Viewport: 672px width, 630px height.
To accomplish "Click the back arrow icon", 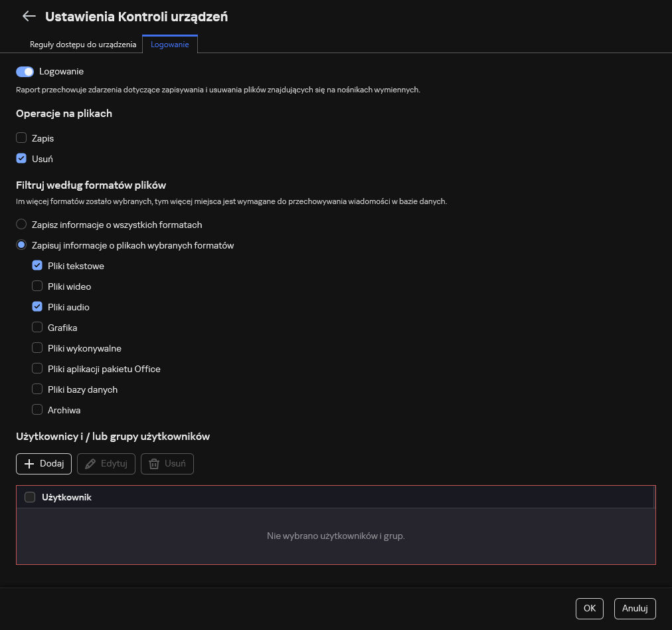I will pyautogui.click(x=29, y=17).
